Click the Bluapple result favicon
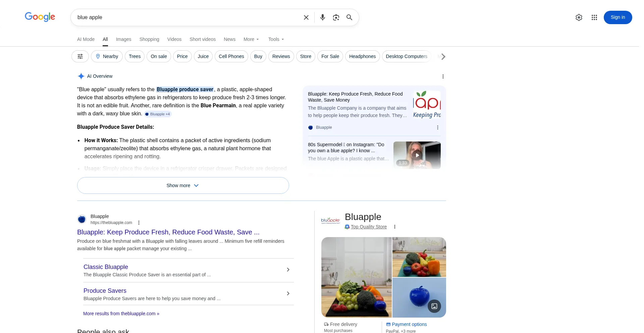Screen dimensions: 644x333 coord(82,219)
